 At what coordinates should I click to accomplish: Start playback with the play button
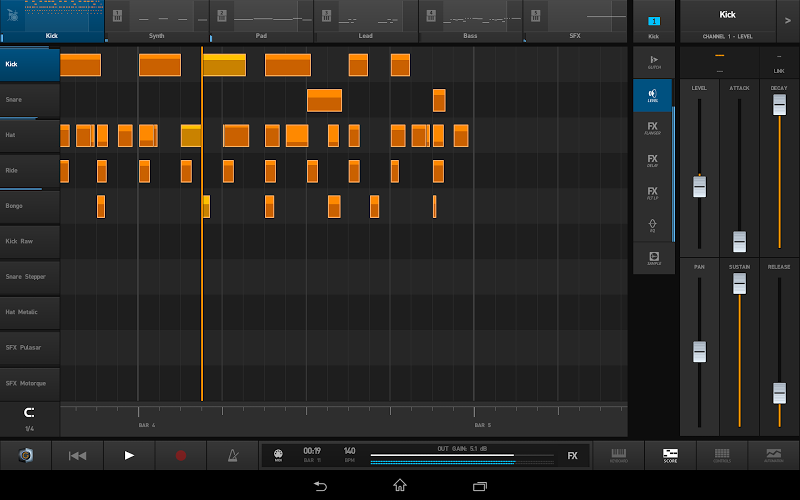(129, 455)
